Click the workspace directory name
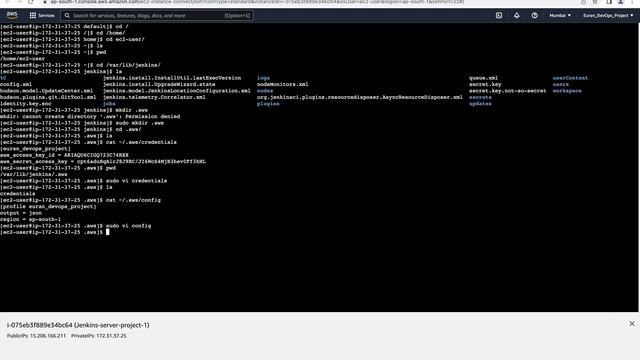This screenshot has width=640, height=360. 567,91
